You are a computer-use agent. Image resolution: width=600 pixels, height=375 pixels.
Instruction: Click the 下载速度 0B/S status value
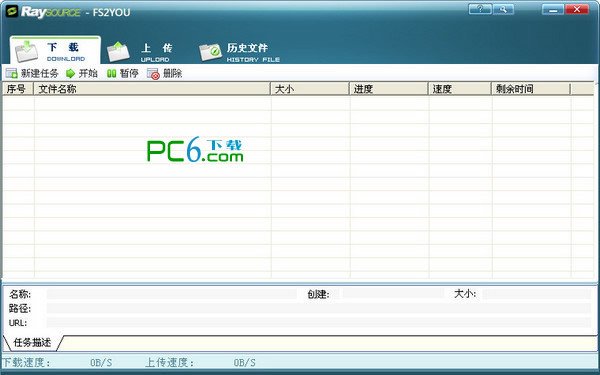(101, 362)
